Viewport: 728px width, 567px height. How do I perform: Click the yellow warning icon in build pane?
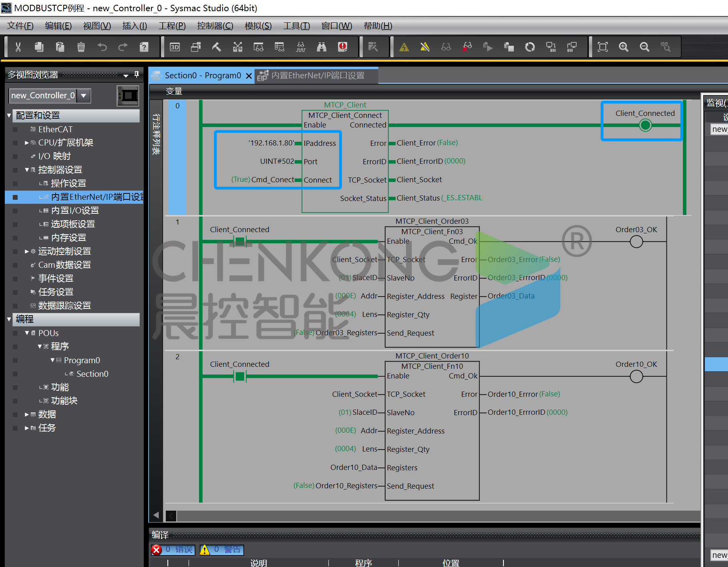(205, 550)
